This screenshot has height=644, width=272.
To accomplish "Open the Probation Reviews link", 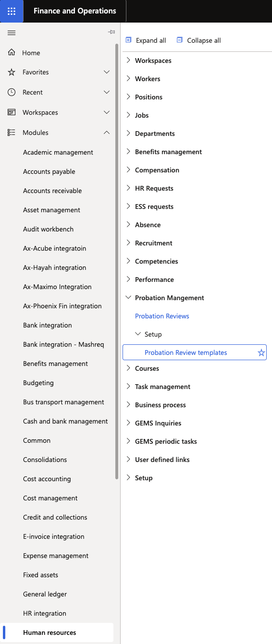I will (x=162, y=316).
